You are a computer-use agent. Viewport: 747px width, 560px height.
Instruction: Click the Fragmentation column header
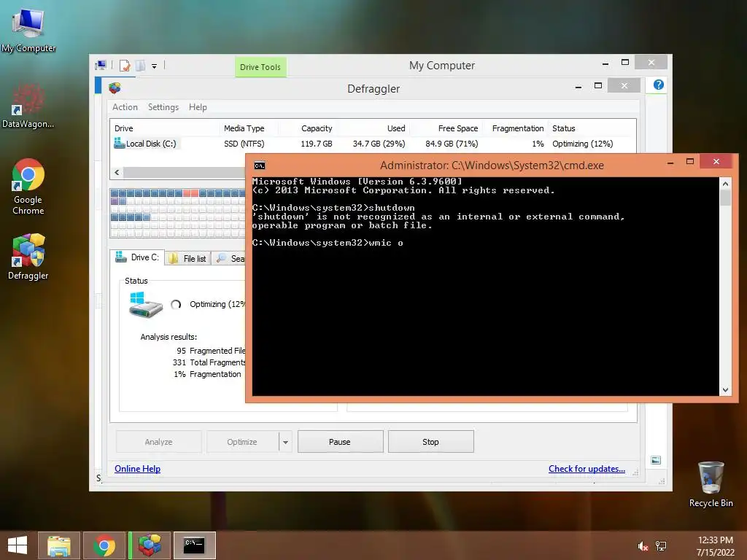[x=515, y=128]
